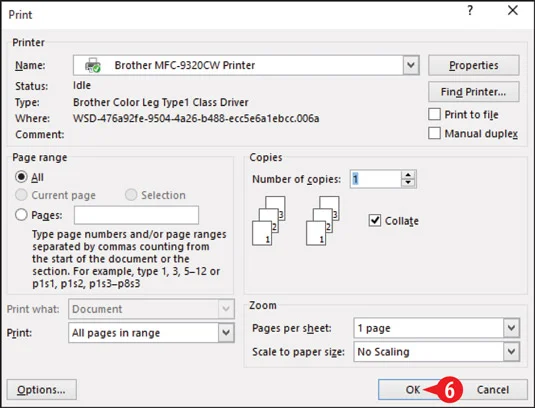The image size is (535, 408).
Task: Click the collated pages illustration
Action: (295, 221)
